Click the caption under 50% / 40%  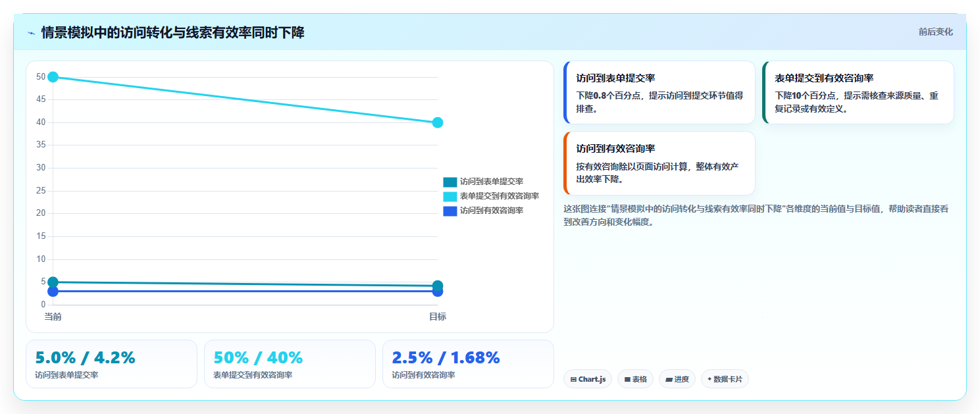[x=253, y=375]
